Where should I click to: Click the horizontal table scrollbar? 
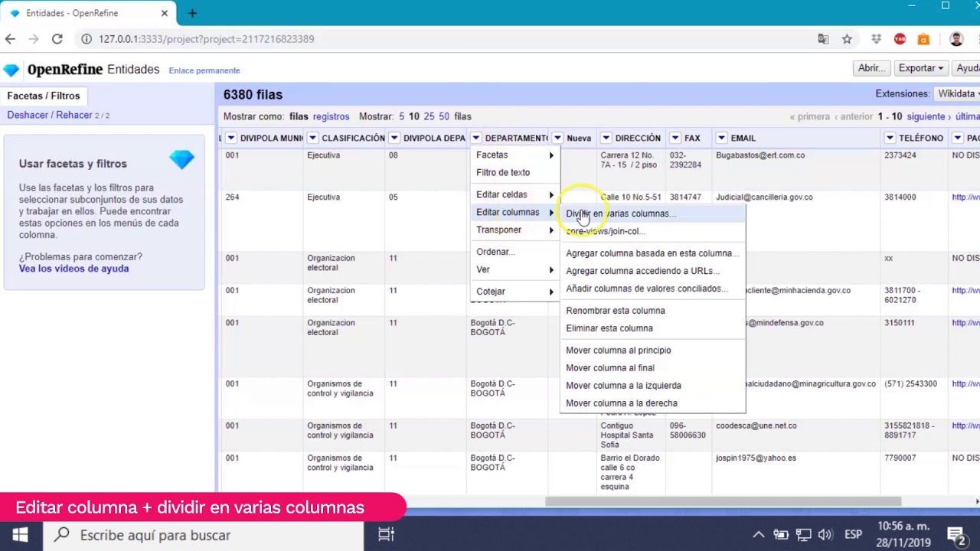723,502
